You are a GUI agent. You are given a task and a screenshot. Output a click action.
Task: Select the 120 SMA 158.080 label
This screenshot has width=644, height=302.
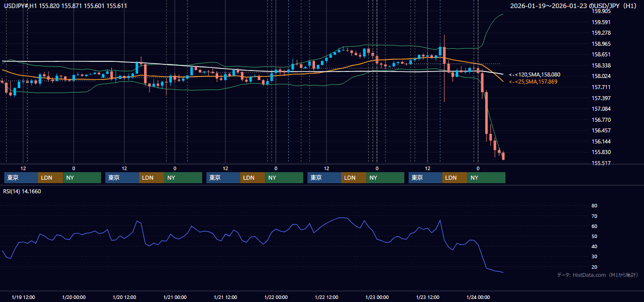tap(535, 74)
